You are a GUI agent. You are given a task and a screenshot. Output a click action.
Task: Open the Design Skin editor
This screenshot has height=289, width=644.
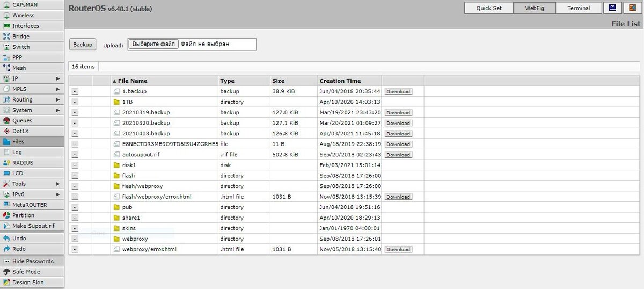click(x=32, y=282)
